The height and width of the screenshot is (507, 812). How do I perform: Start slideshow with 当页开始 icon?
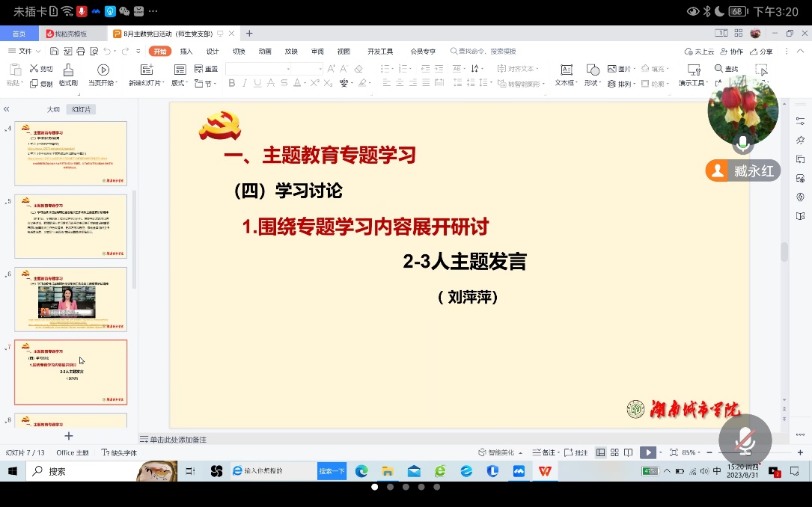pyautogui.click(x=101, y=70)
